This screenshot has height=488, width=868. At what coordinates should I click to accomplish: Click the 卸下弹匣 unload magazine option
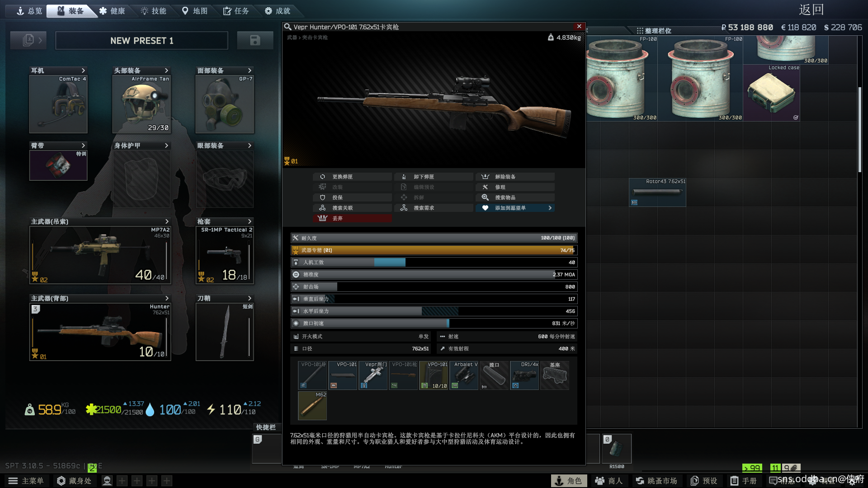434,177
